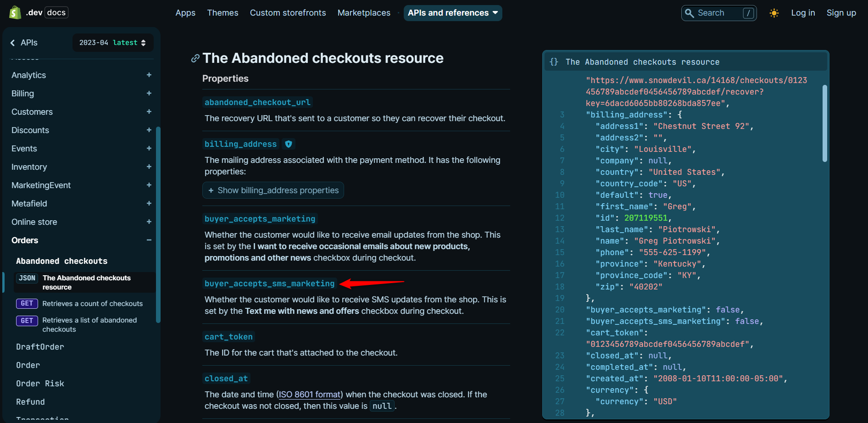Click the anchor link icon beside the page heading
Image resolution: width=868 pixels, height=423 pixels.
(x=195, y=58)
